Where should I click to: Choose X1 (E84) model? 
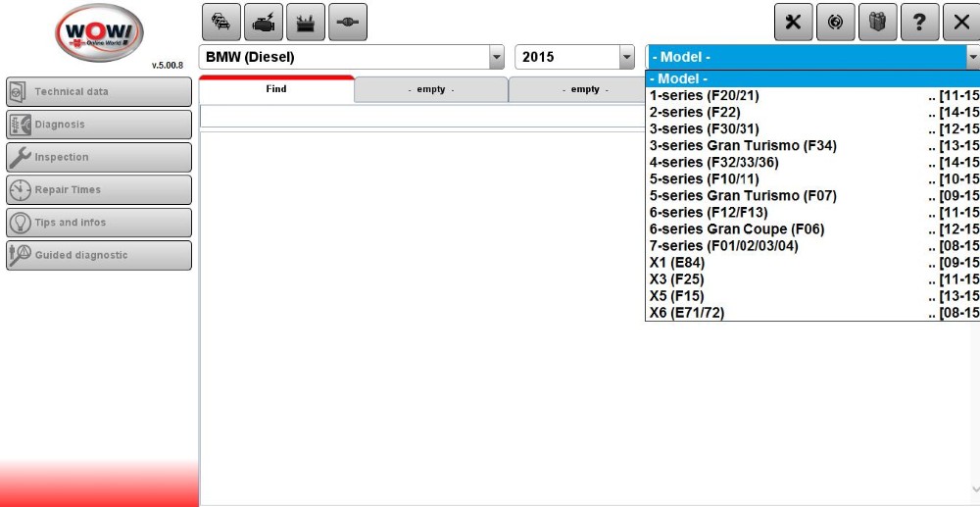(812, 263)
